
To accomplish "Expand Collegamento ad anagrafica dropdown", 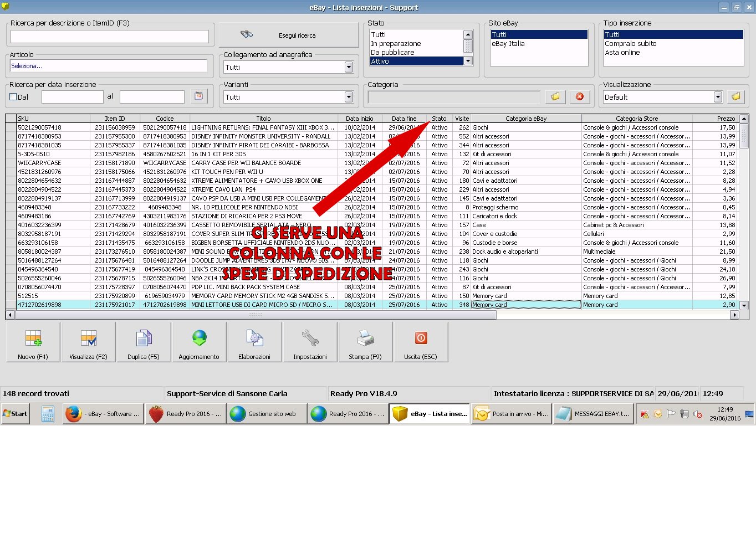I will coord(349,67).
